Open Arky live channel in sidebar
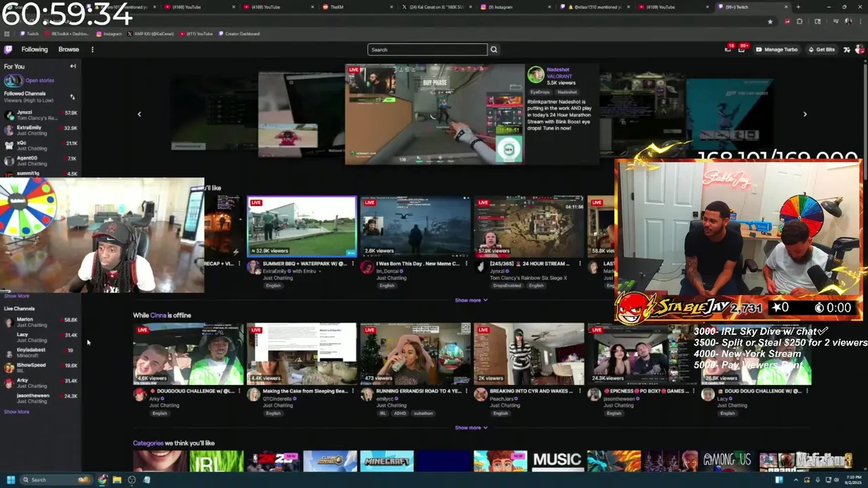Screen dimensions: 868x488 [41, 383]
